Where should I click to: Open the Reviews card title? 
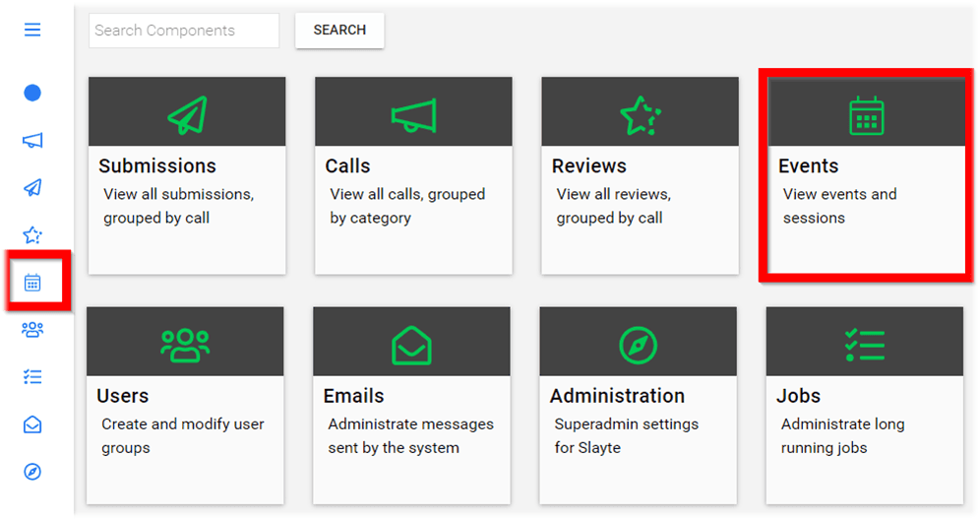(588, 165)
